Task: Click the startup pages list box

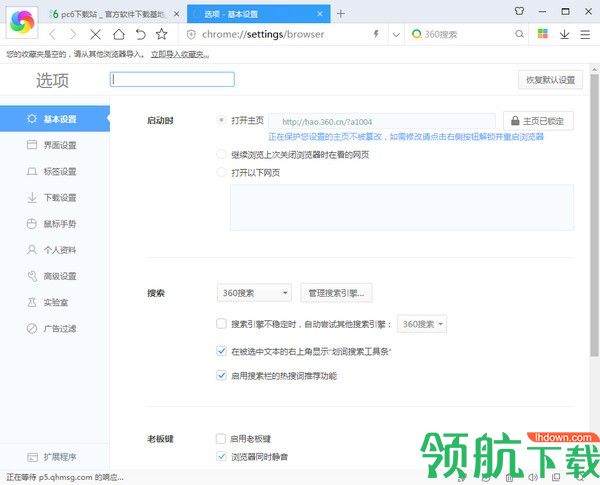Action: (402, 207)
